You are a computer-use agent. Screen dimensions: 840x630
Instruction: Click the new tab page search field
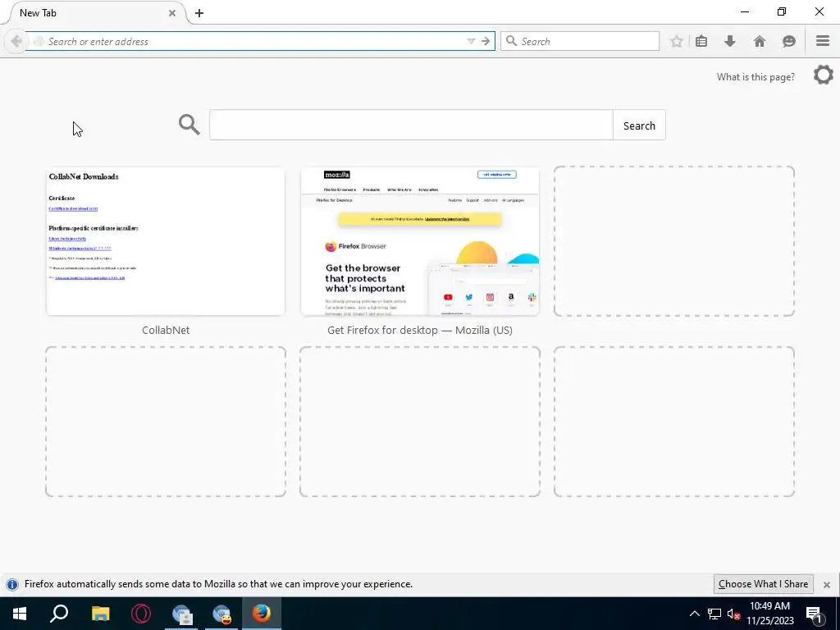point(411,125)
